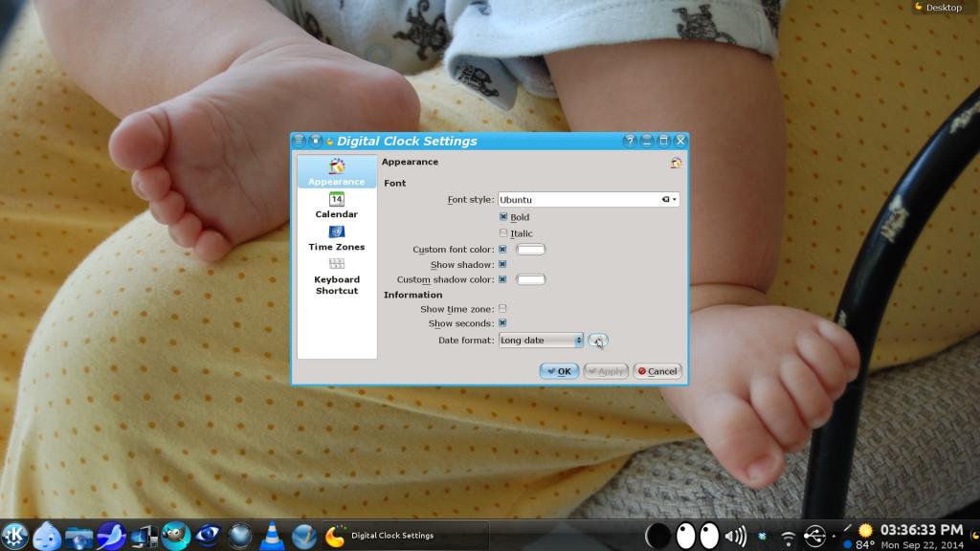This screenshot has width=980, height=551.
Task: Enable the Italic font checkbox
Action: click(503, 233)
